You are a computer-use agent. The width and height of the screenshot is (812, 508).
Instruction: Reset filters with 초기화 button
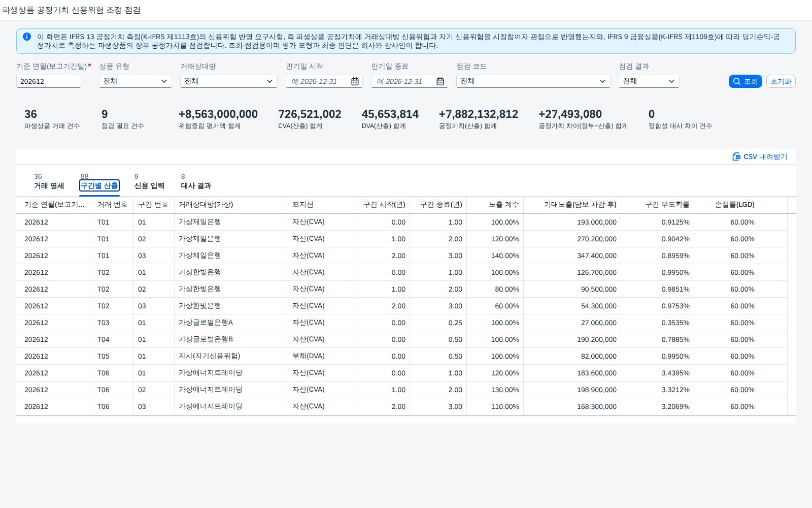point(781,81)
